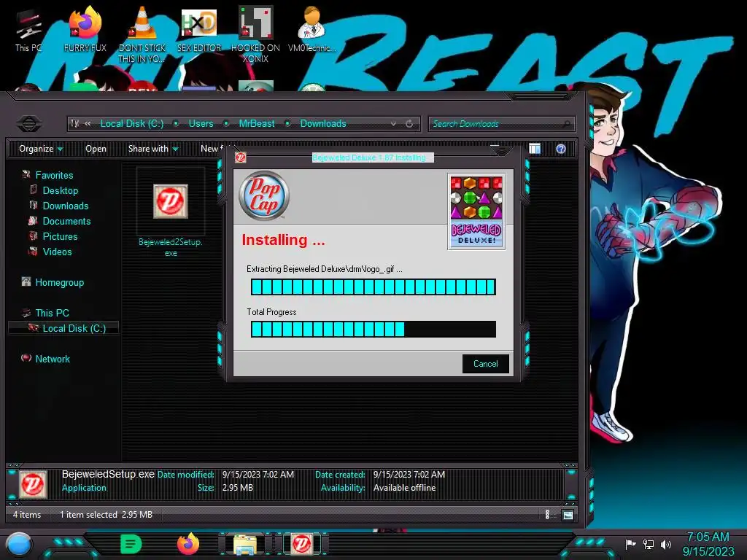Select the Bejeweled2Setup.exe file icon
This screenshot has width=747, height=560.
point(171,201)
